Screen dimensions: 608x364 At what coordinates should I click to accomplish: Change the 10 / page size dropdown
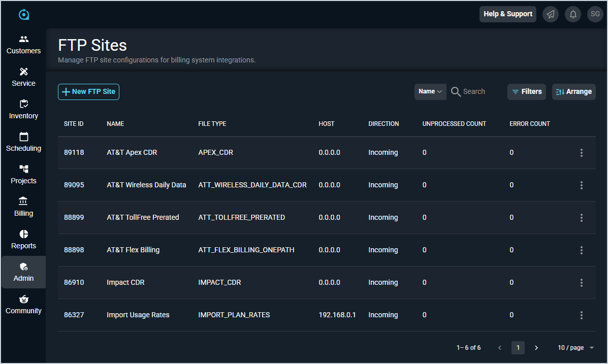[575, 348]
